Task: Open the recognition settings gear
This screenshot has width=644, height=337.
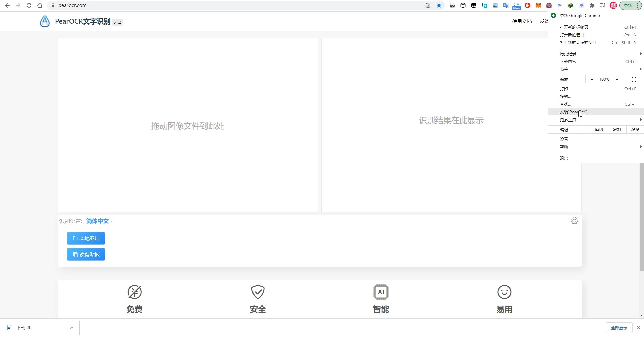Action: tap(574, 221)
